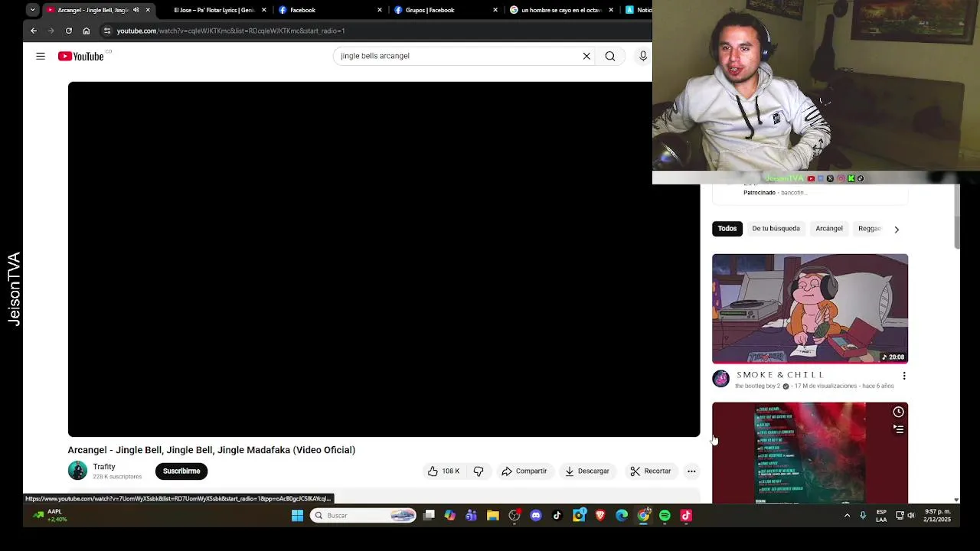Mute the Arcangel tab audio icon
The width and height of the screenshot is (980, 551).
click(136, 10)
